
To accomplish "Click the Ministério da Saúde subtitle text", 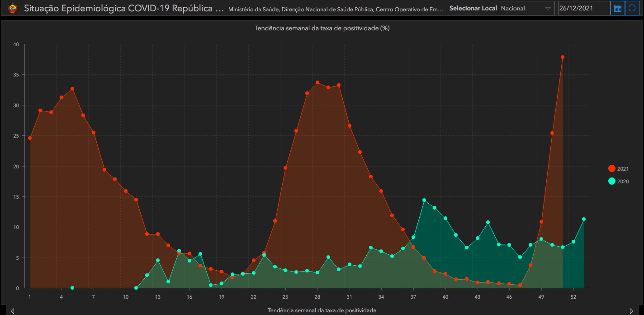I will pyautogui.click(x=336, y=9).
